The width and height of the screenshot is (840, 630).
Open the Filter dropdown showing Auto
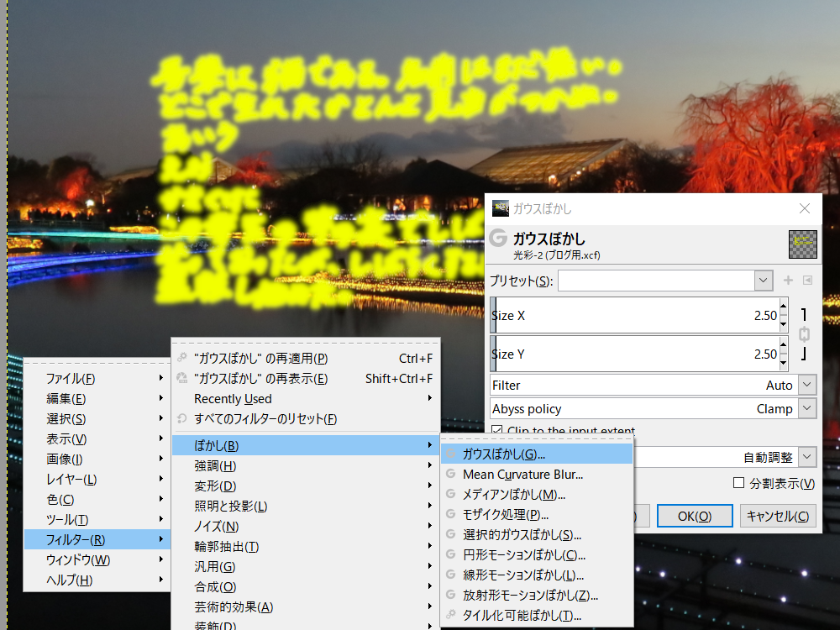pyautogui.click(x=807, y=385)
